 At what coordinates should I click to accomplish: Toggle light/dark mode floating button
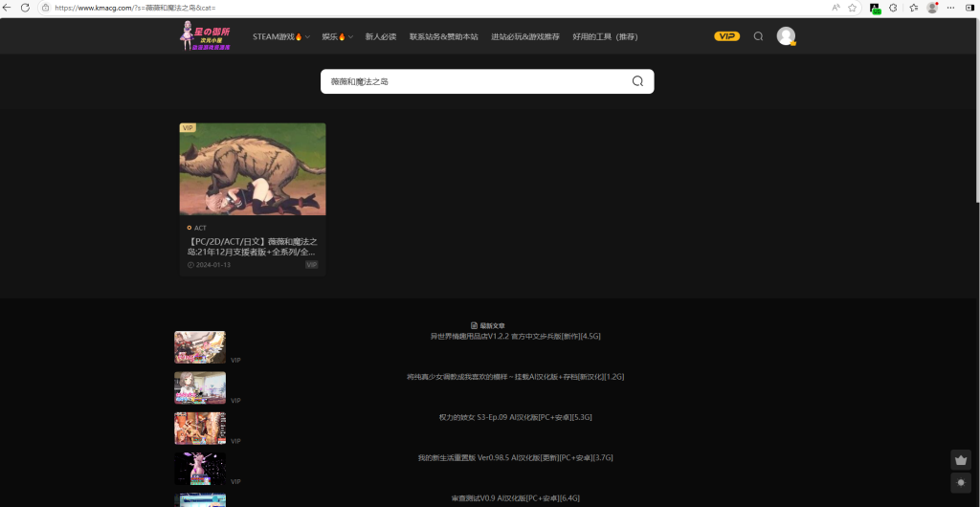point(961,483)
